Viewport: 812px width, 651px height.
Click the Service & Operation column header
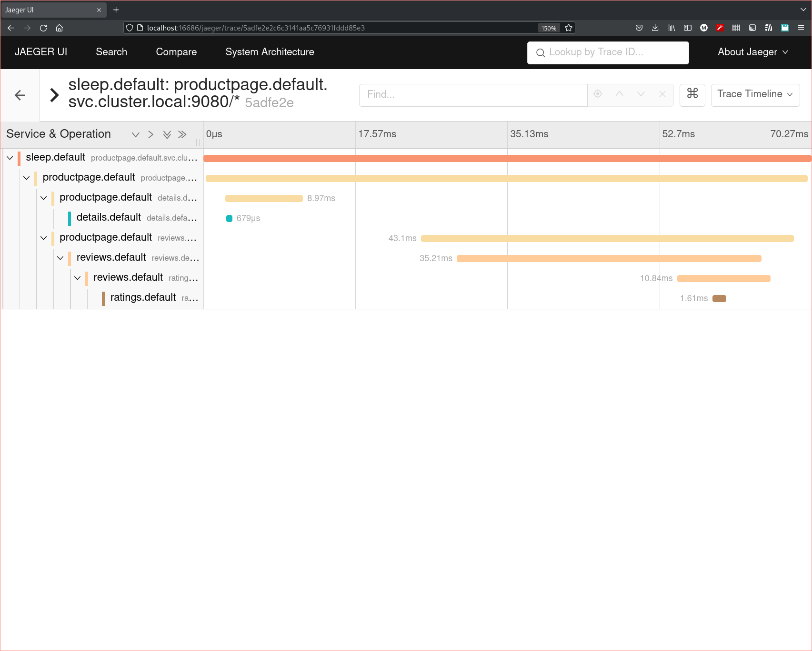tap(59, 134)
